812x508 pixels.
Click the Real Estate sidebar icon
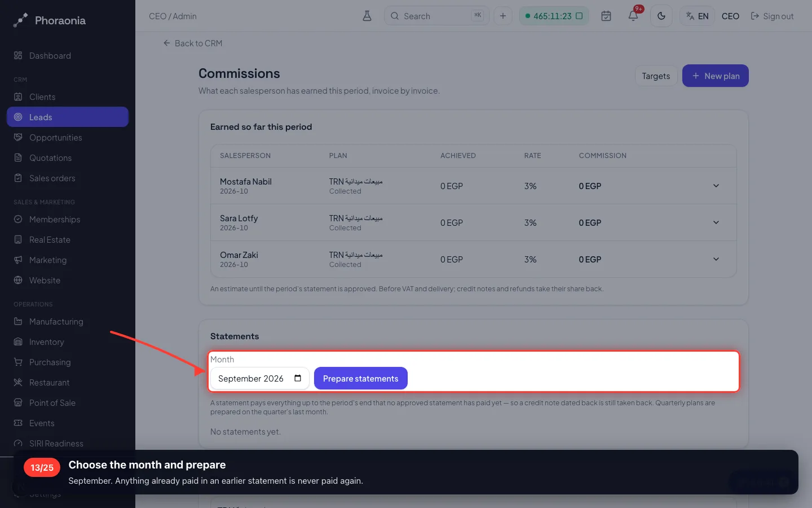coord(18,239)
